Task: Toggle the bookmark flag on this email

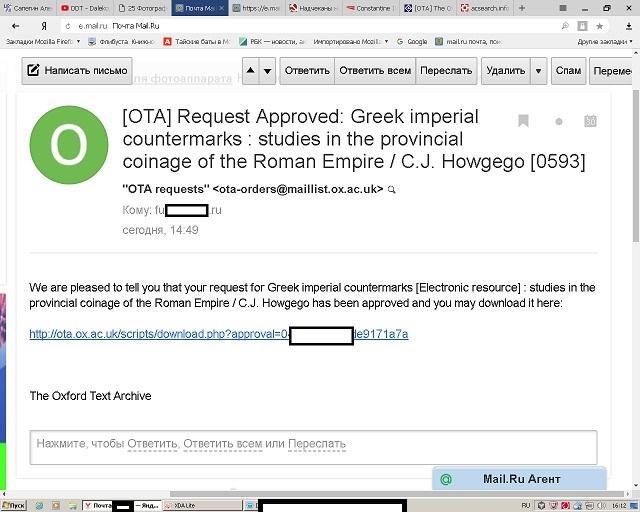Action: [x=523, y=121]
